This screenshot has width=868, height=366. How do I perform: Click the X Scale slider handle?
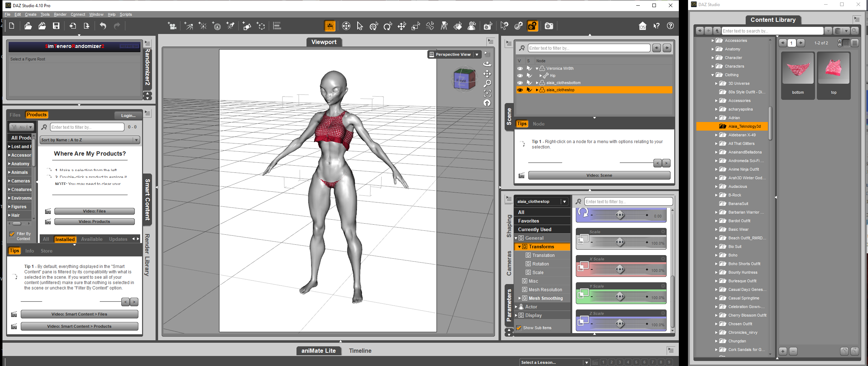pyautogui.click(x=620, y=269)
